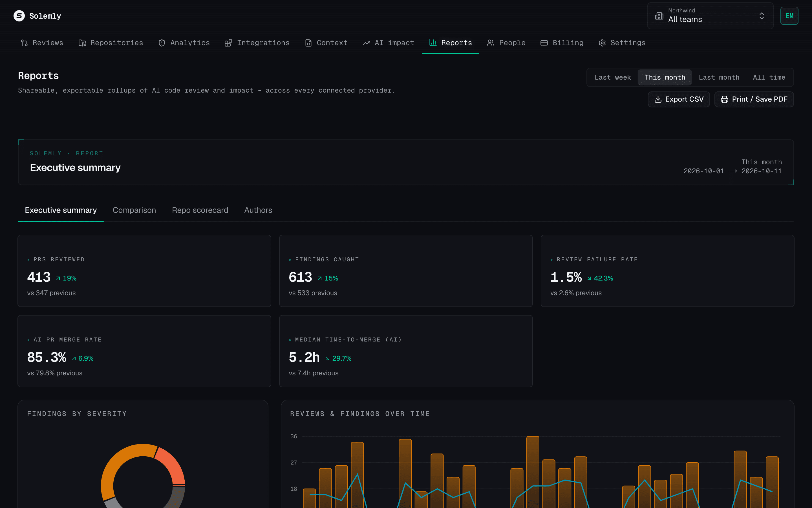Viewport: 812px width, 508px height.
Task: Select the All time range
Action: [769, 77]
